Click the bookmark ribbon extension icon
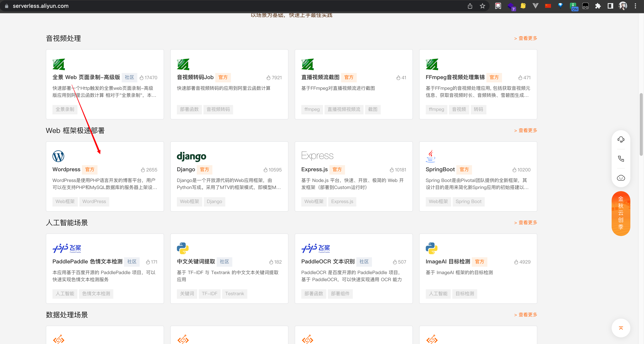Viewport: 644px width, 344px height. pos(498,6)
